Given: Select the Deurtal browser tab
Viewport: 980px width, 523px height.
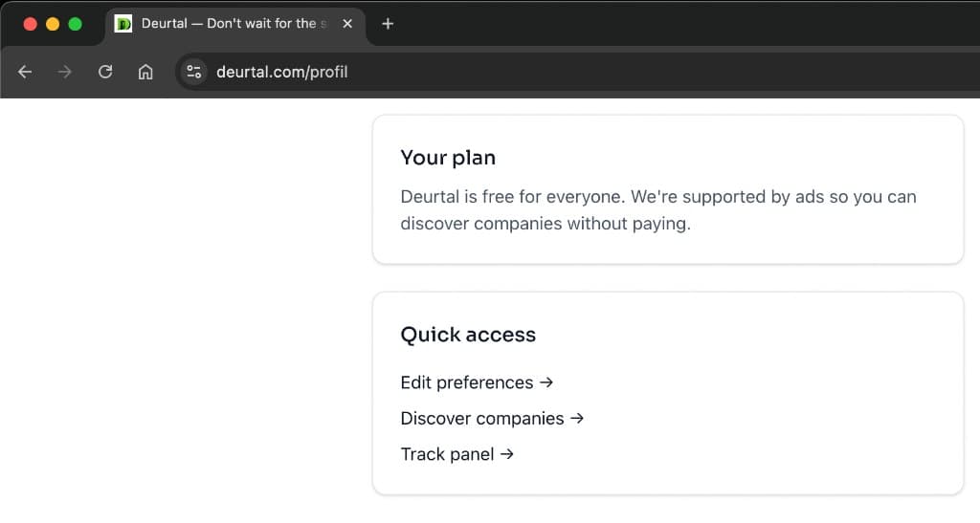Looking at the screenshot, I should pyautogui.click(x=230, y=24).
